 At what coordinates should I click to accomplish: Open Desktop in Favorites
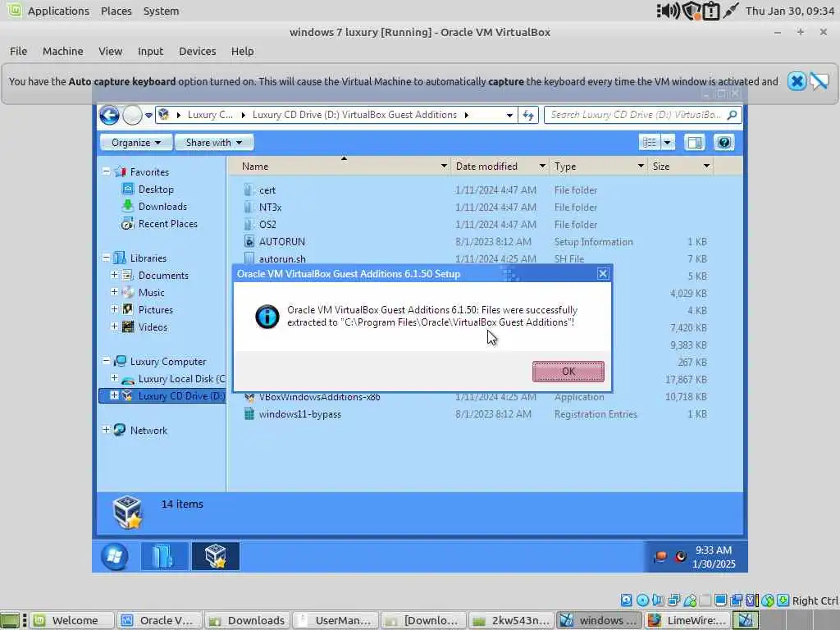pos(156,189)
